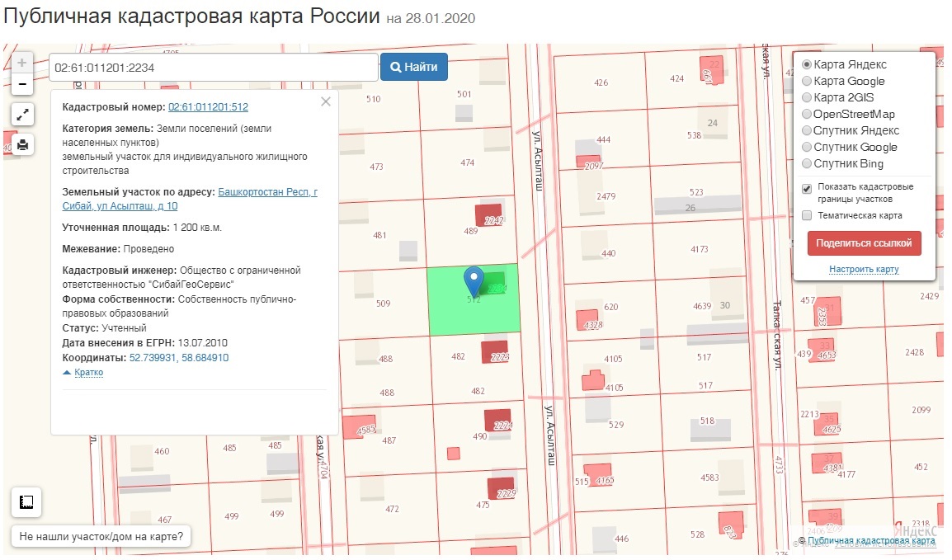Click red building 2229 on map
Image resolution: width=952 pixels, height=560 pixels.
pyautogui.click(x=502, y=487)
